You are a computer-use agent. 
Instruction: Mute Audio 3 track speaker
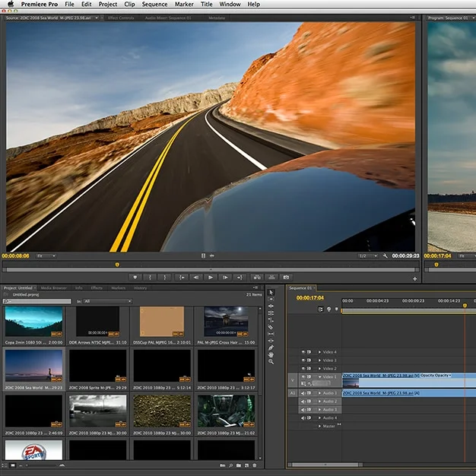303,410
